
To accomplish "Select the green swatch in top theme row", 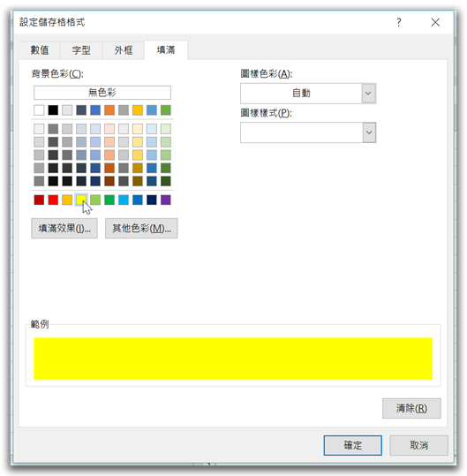I will tap(166, 110).
